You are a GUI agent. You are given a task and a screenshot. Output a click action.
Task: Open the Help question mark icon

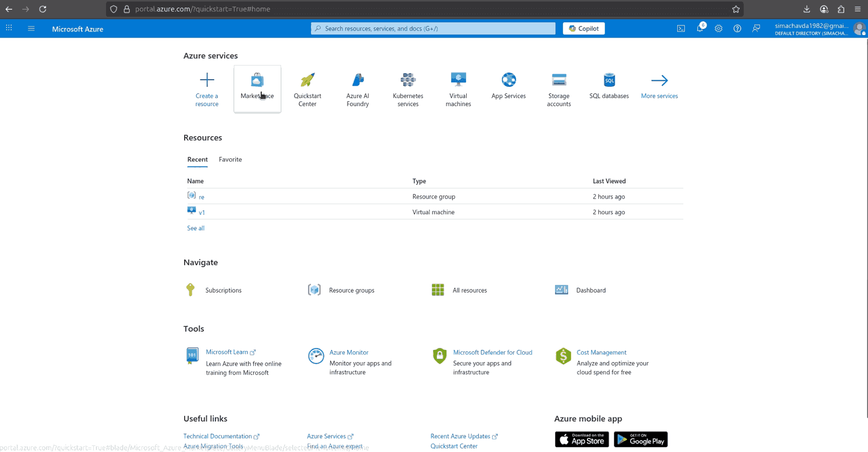tap(737, 28)
